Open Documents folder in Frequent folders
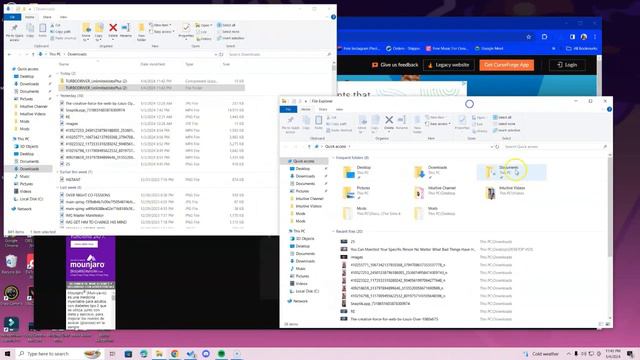 coord(511,172)
